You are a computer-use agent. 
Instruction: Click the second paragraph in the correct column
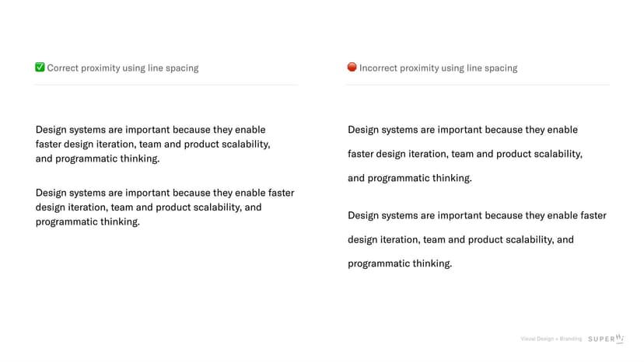(164, 207)
